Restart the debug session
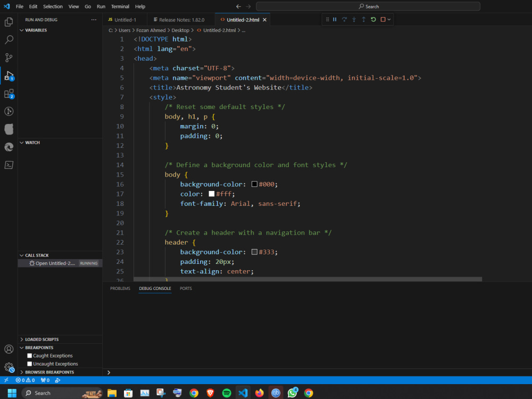 click(373, 19)
